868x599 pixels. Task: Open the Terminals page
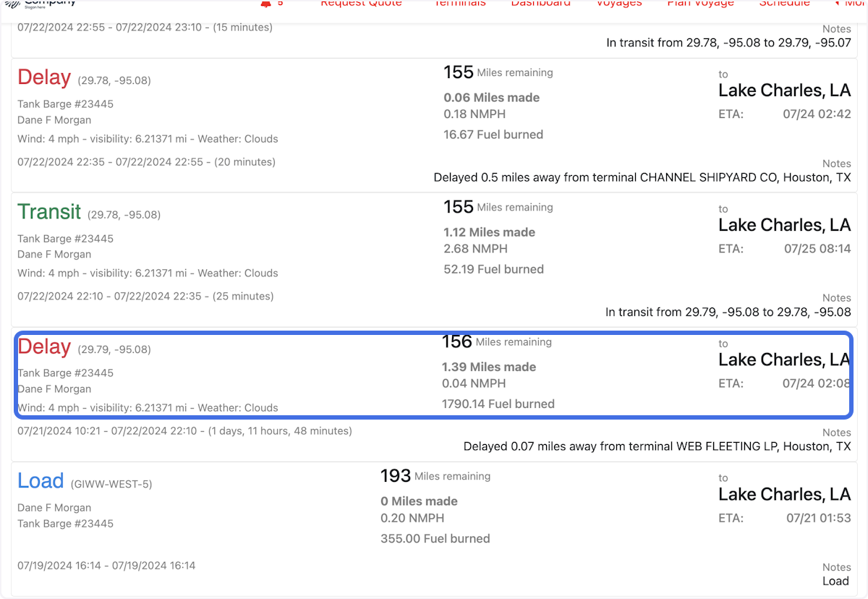pos(459,4)
